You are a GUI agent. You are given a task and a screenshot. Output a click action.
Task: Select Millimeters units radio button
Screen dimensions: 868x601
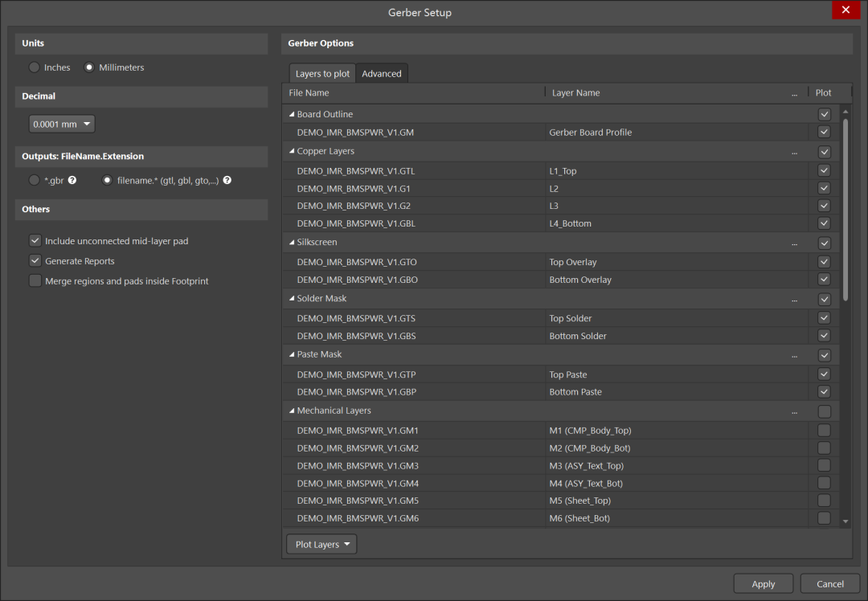pyautogui.click(x=88, y=67)
